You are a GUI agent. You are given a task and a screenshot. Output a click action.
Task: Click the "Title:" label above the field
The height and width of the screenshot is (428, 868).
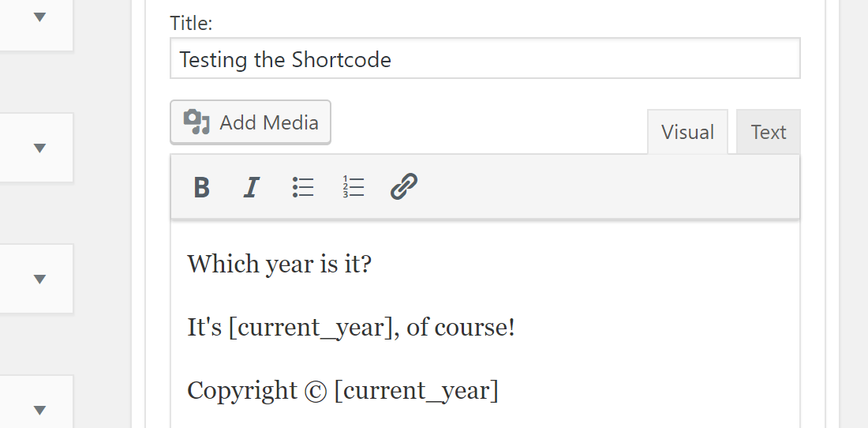click(x=191, y=24)
